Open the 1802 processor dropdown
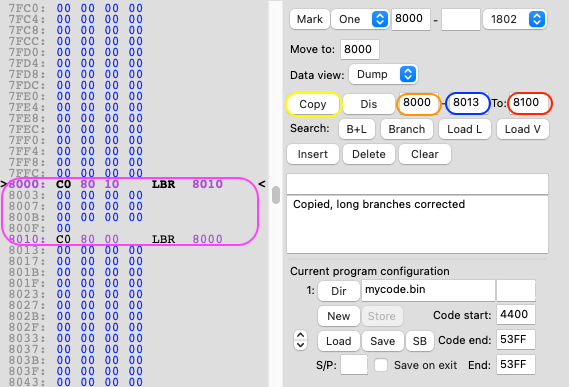Image resolution: width=569 pixels, height=387 pixels. coord(515,19)
